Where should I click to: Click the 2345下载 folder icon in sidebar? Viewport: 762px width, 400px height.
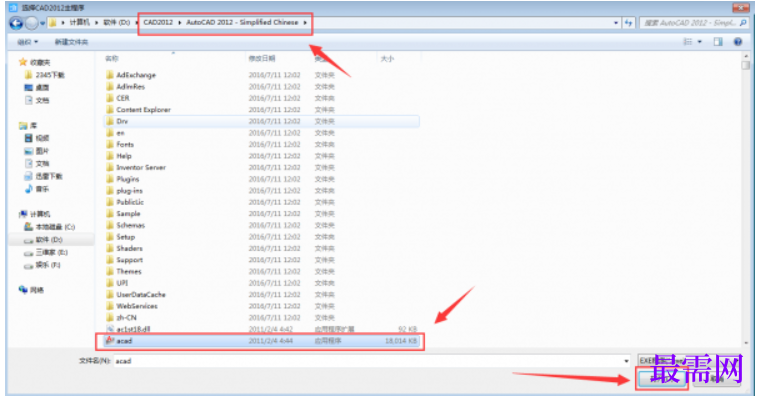point(28,75)
